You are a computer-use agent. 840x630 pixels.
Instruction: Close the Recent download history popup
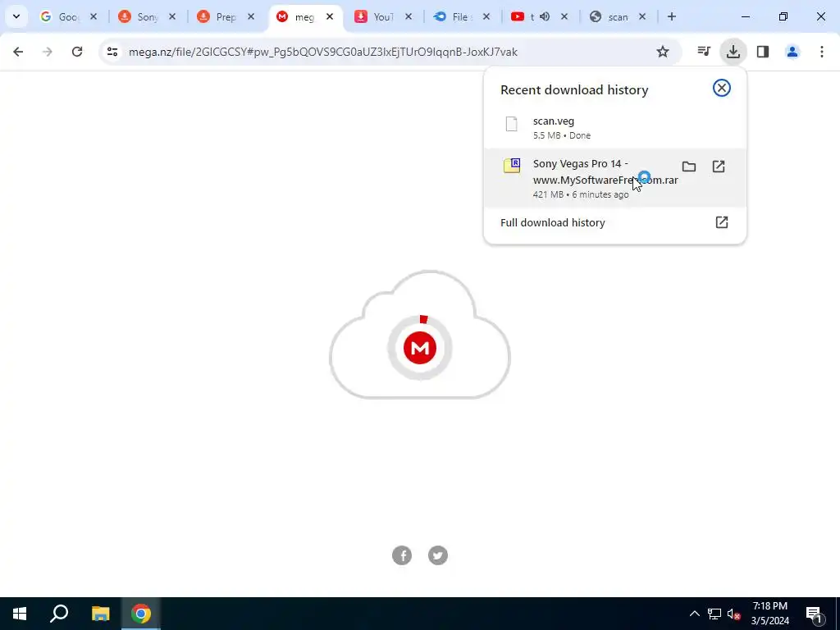[x=722, y=88]
